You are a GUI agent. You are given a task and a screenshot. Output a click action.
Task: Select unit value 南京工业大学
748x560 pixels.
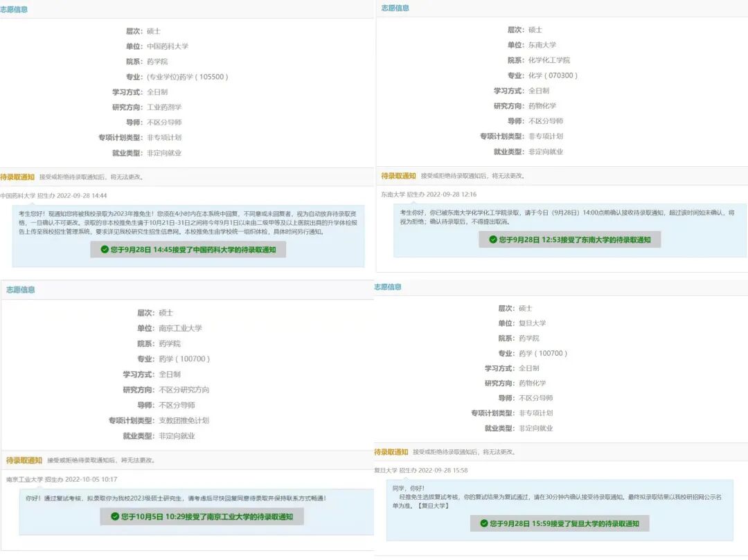click(x=180, y=328)
